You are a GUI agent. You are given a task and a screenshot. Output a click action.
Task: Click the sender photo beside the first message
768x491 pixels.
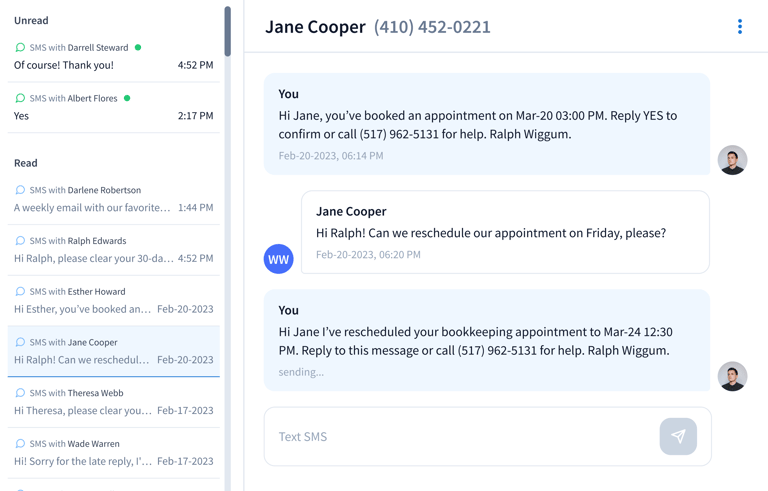click(x=732, y=160)
